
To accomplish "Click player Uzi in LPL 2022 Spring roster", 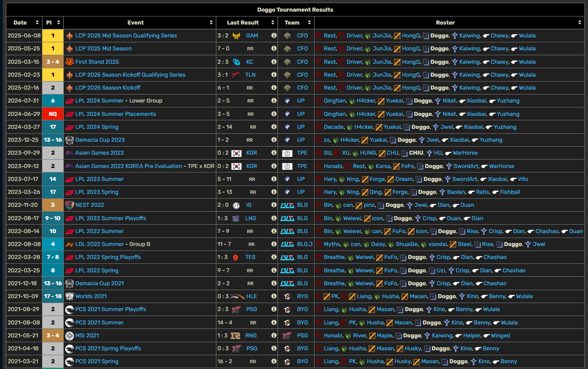I will (x=441, y=271).
